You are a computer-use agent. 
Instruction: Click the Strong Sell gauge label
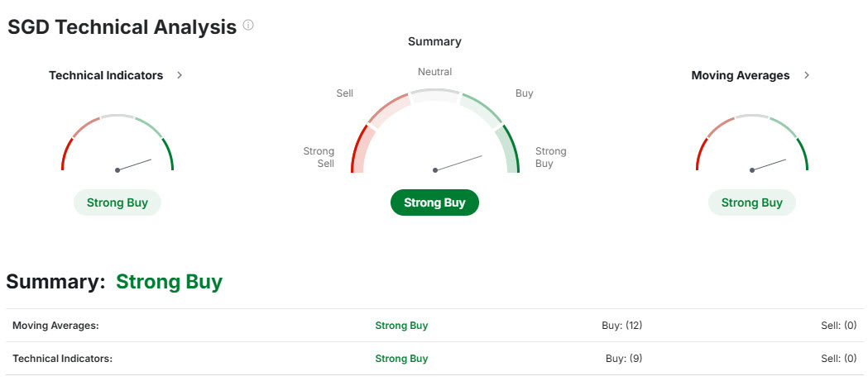319,157
